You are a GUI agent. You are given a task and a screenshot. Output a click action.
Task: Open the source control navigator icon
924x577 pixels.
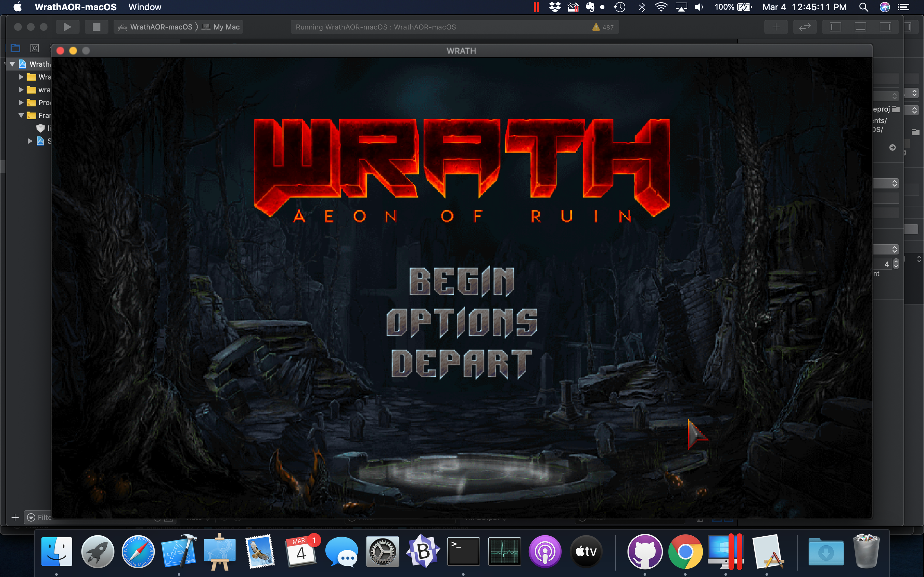point(34,48)
